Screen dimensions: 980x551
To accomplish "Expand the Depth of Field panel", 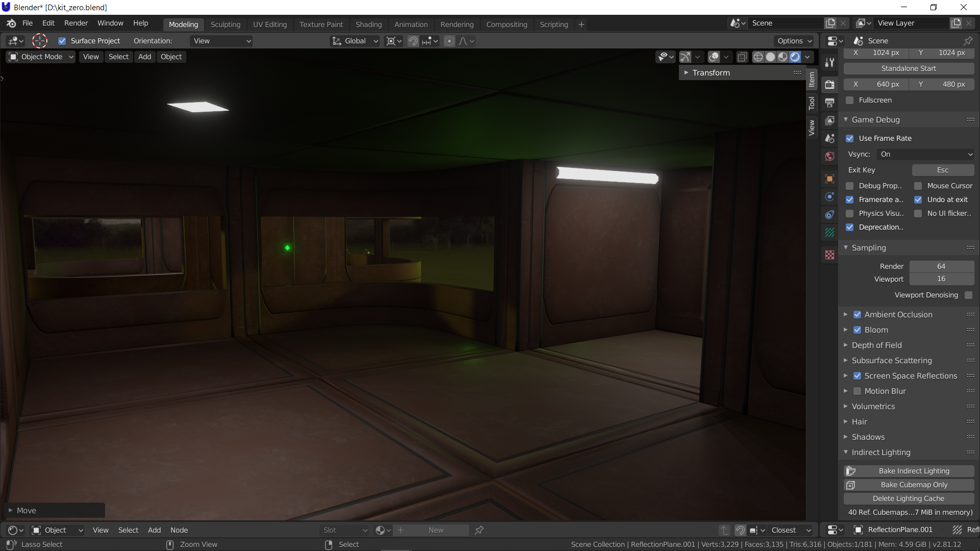I will pyautogui.click(x=876, y=345).
